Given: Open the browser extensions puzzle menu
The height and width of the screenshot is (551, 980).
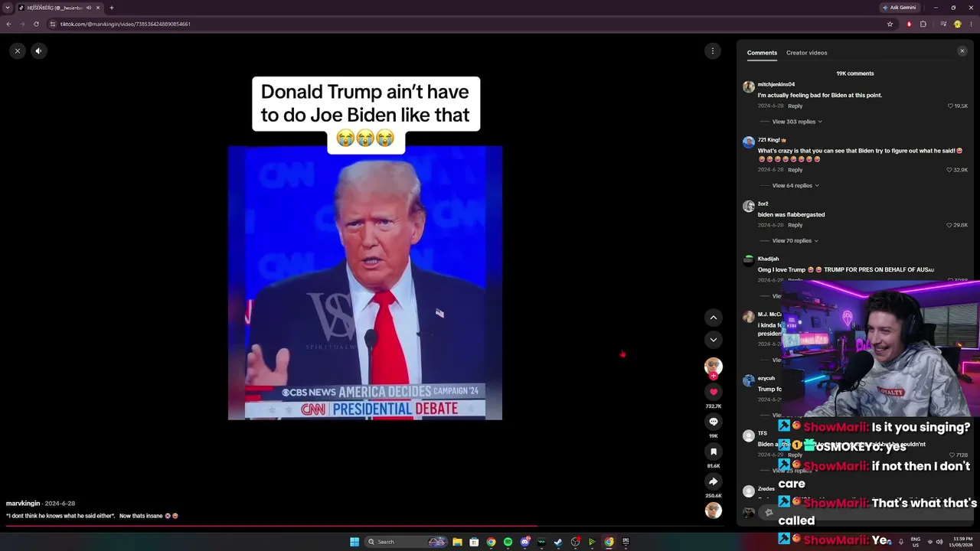Looking at the screenshot, I should point(923,24).
